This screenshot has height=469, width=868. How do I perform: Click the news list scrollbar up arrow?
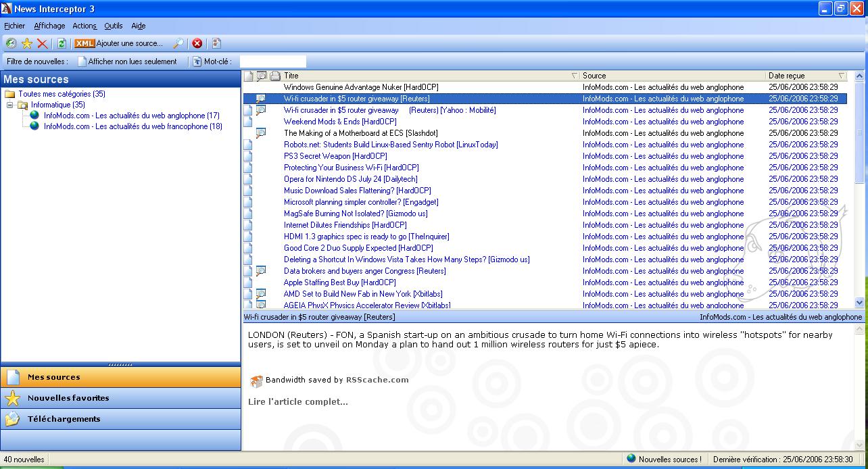tap(860, 76)
